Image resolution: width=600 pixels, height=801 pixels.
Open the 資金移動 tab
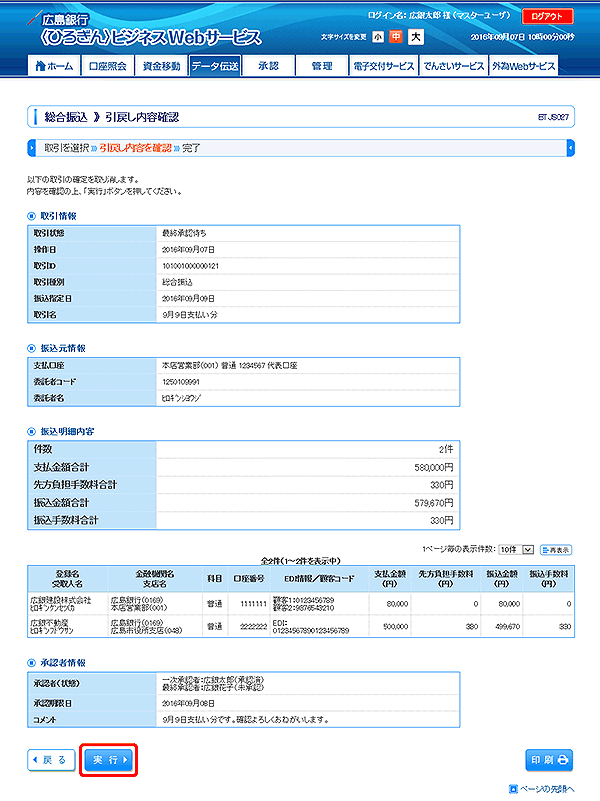pos(161,66)
